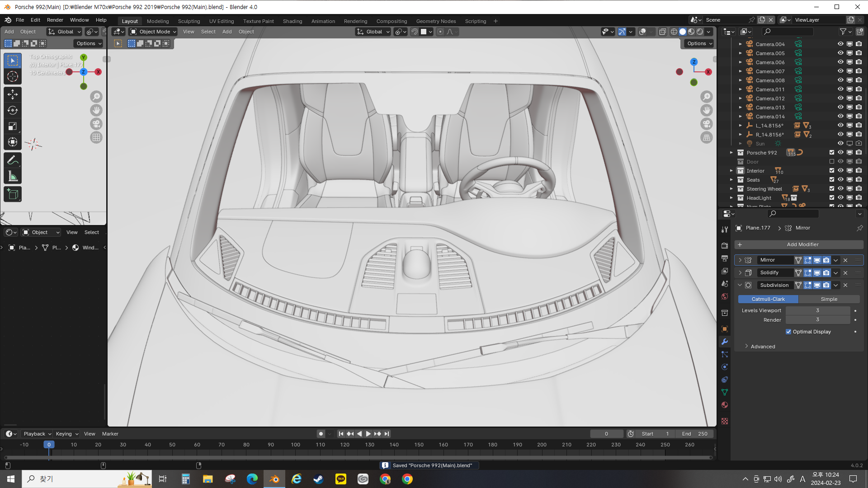Uncheck the Porsche 992 collection checkbox
The height and width of the screenshot is (488, 868).
(x=832, y=153)
